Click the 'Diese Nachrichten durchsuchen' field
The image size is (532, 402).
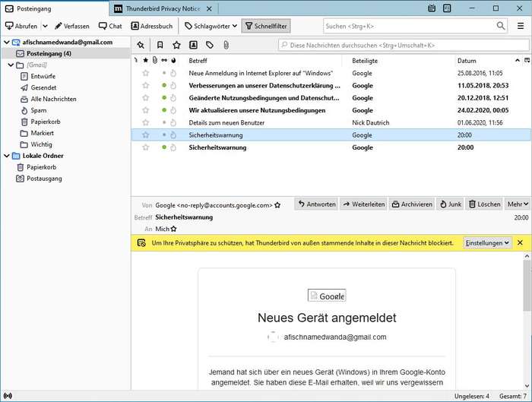point(404,45)
